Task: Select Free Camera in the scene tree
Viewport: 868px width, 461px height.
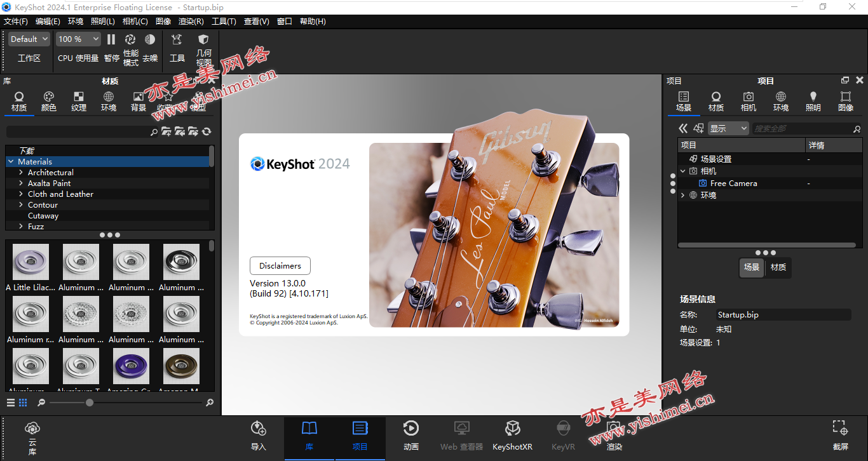Action: (x=733, y=184)
